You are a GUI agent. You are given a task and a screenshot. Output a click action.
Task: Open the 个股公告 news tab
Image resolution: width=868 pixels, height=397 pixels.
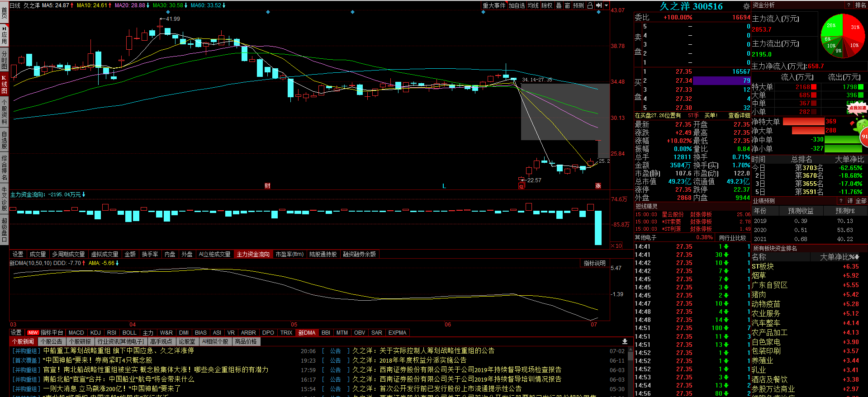click(x=51, y=341)
